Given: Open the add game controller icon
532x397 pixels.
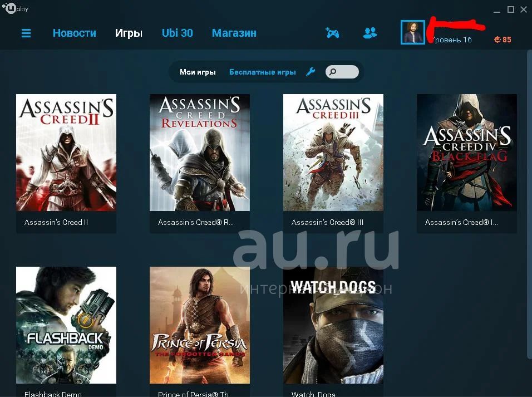Looking at the screenshot, I should [332, 33].
